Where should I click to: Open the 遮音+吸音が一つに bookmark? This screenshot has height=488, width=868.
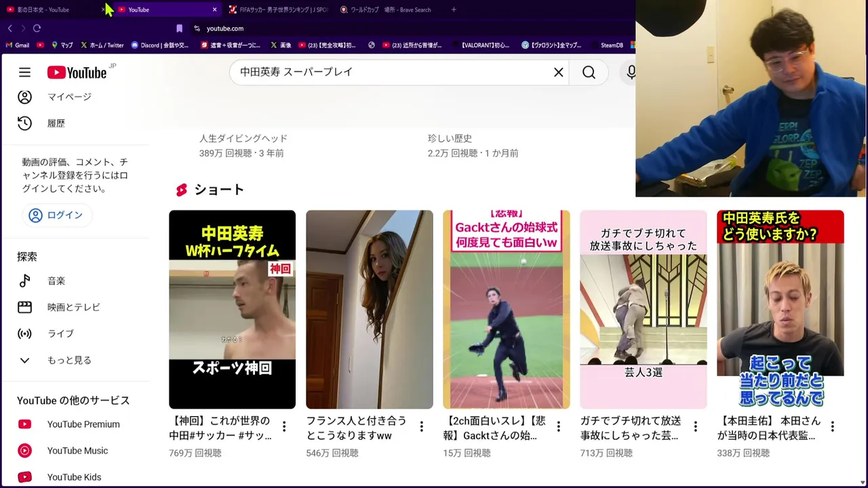coord(231,45)
